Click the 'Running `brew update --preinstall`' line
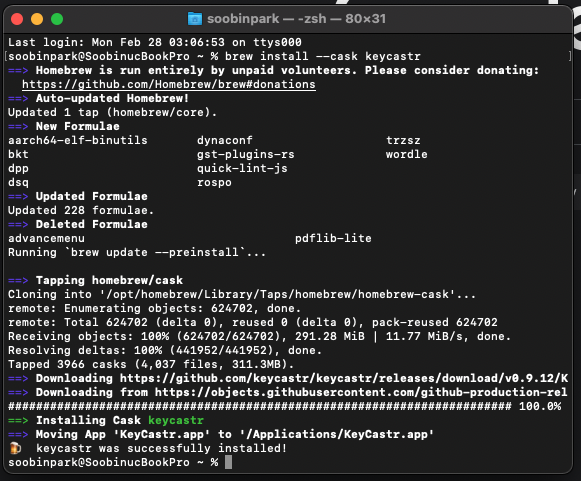This screenshot has height=481, width=581. pos(137,253)
